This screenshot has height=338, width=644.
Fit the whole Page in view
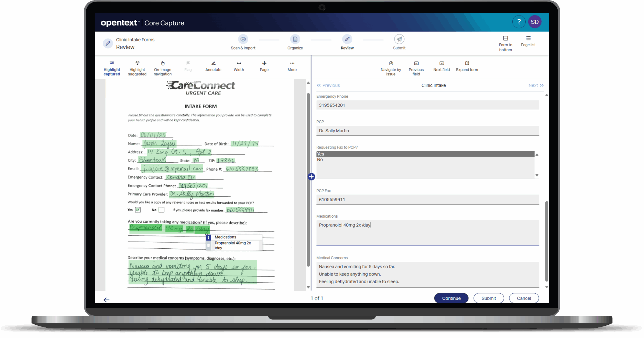point(264,67)
